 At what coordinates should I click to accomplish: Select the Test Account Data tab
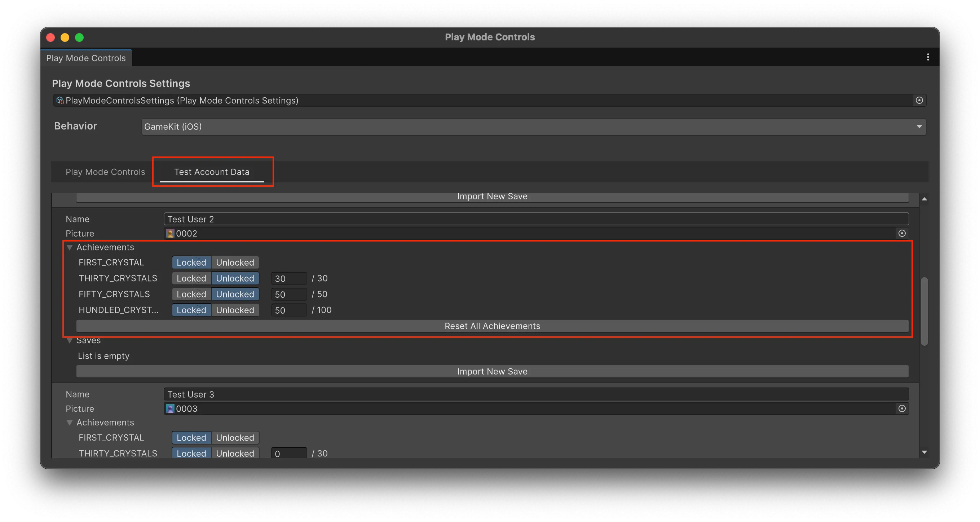tap(212, 172)
